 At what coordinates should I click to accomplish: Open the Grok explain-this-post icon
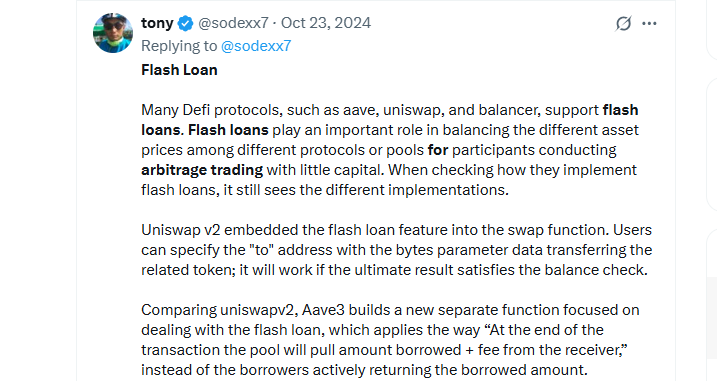(623, 23)
